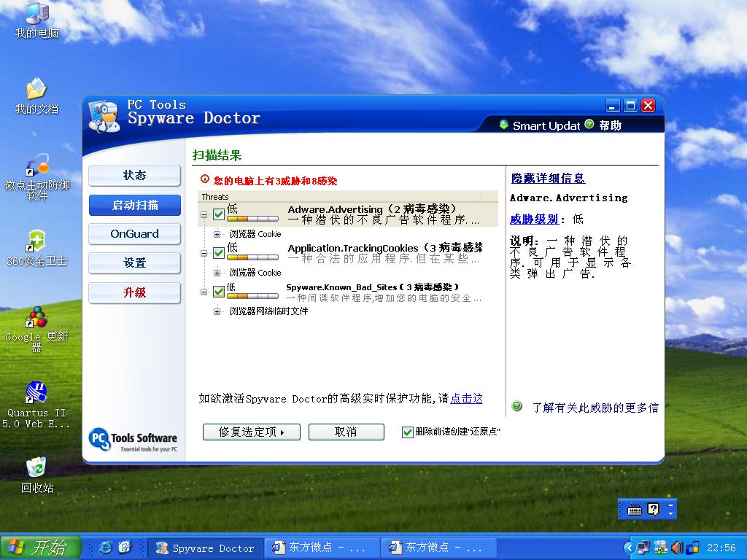Switch to the OnGuard sidebar section
This screenshot has width=747, height=560.
pos(134,234)
